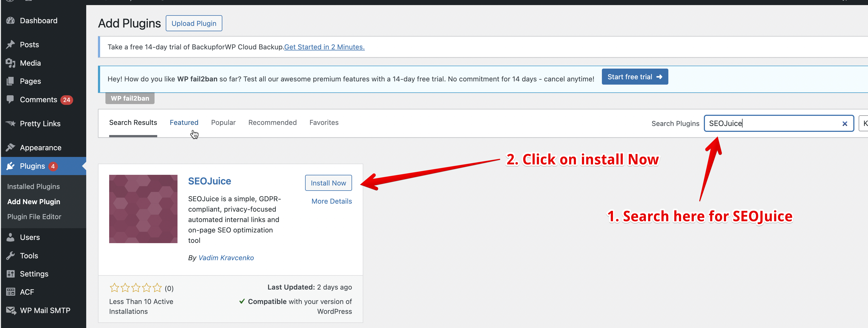Click Install Now for SEOJuice
868x328 pixels.
[328, 183]
